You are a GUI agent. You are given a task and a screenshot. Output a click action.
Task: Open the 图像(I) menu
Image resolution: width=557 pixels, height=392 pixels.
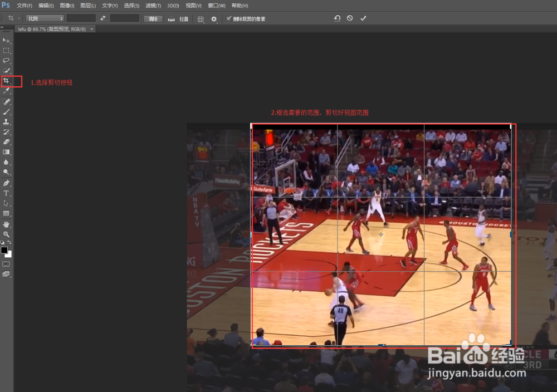[67, 6]
